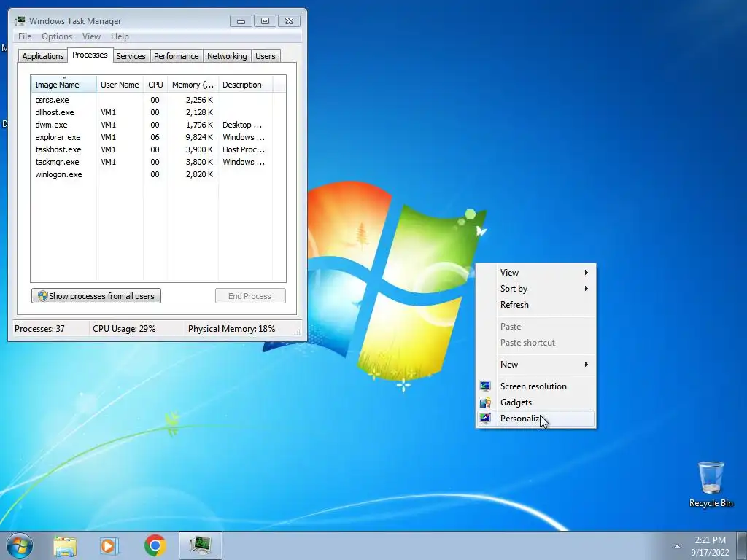Select the taskhost.exe process
Image resolution: width=747 pixels, height=560 pixels.
pos(152,149)
